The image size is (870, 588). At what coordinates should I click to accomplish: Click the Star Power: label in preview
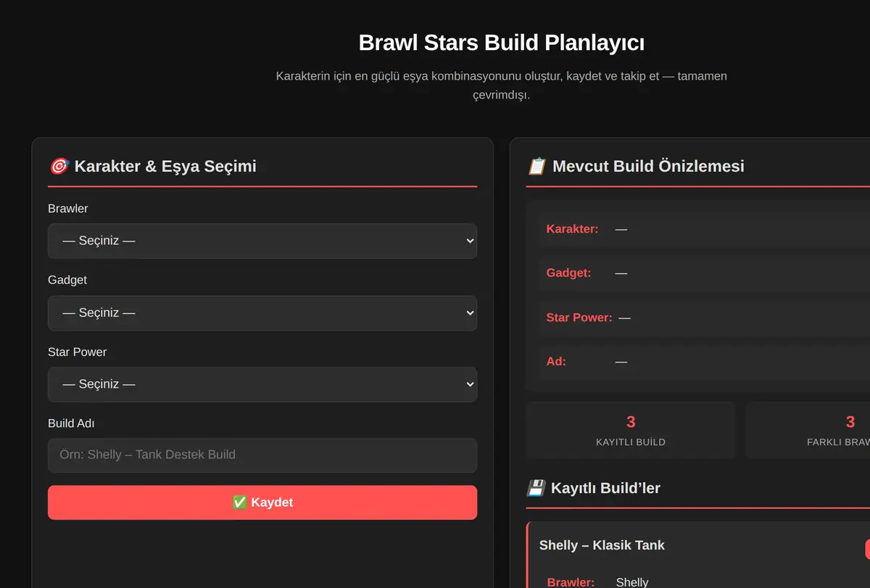click(579, 318)
